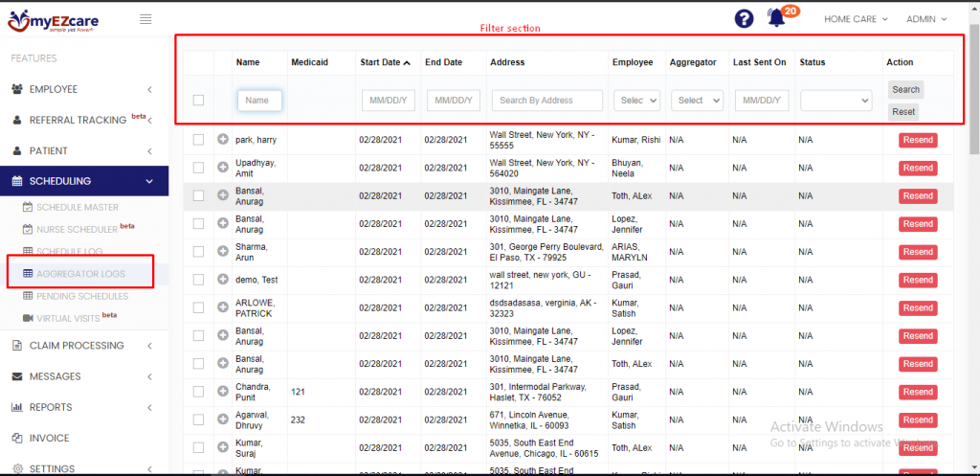Click the Reset filter button
Viewport: 980px width, 476px height.
pyautogui.click(x=903, y=112)
